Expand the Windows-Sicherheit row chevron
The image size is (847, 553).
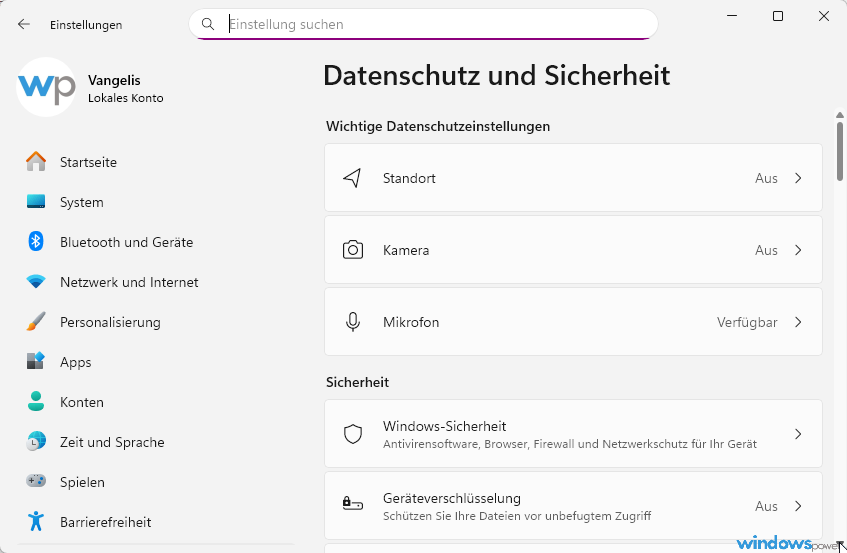click(x=798, y=434)
